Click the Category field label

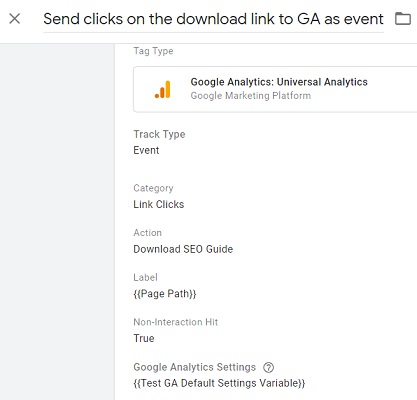[x=153, y=188]
